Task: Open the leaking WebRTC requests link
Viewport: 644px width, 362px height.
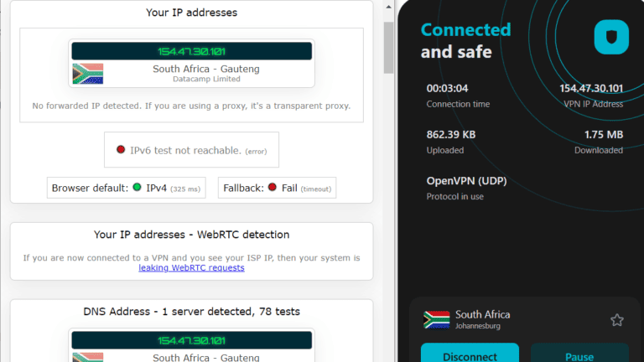Action: [191, 268]
